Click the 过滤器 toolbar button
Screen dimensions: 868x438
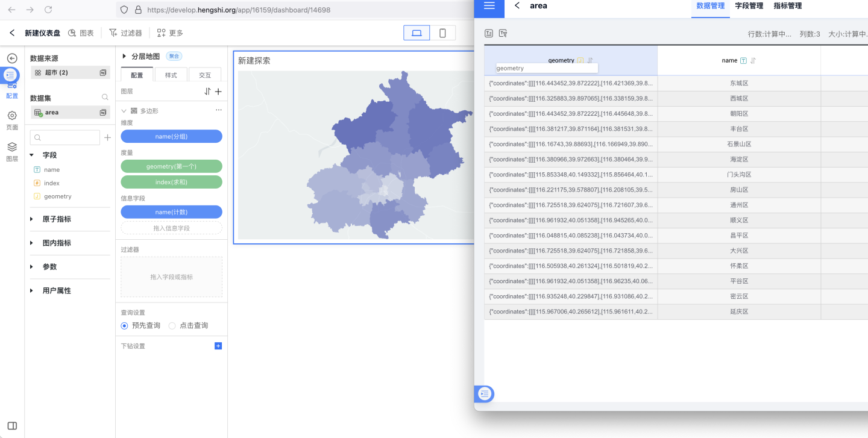pos(125,33)
